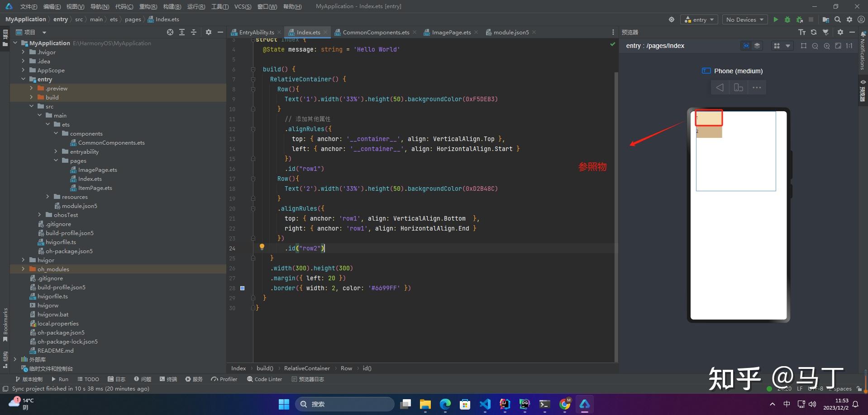868x415 pixels.
Task: Collapse the components folder in tree
Action: [x=56, y=134]
